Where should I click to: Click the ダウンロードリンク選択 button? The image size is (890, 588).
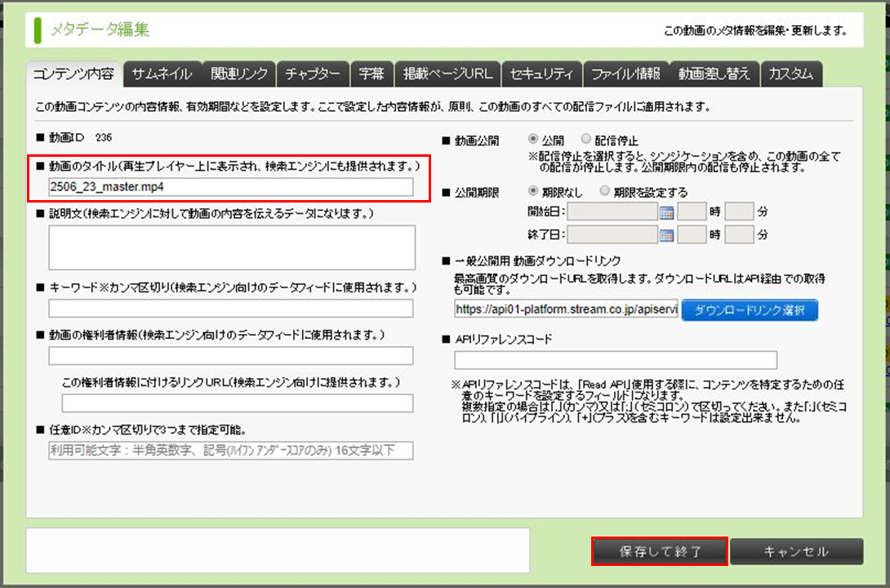coord(749,310)
